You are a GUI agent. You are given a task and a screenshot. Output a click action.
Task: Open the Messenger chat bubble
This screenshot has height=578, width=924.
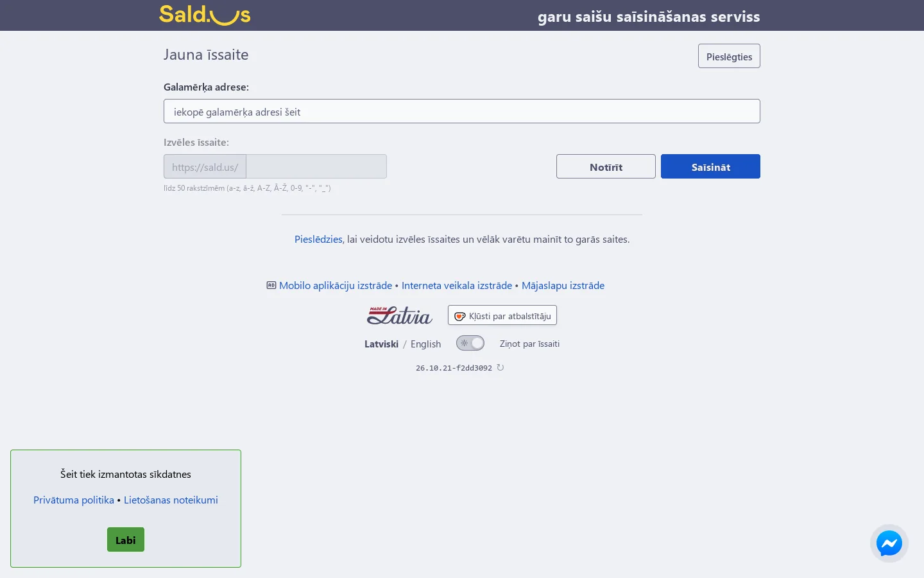(x=889, y=543)
